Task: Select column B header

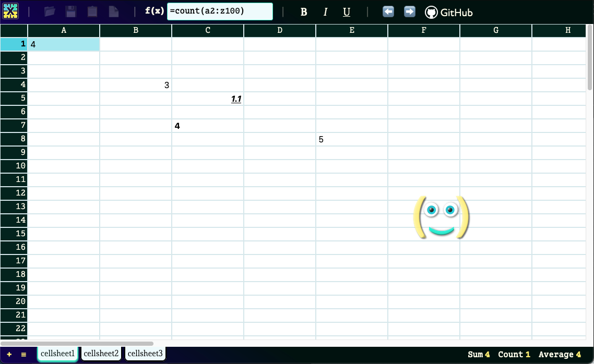Action: pyautogui.click(x=136, y=31)
